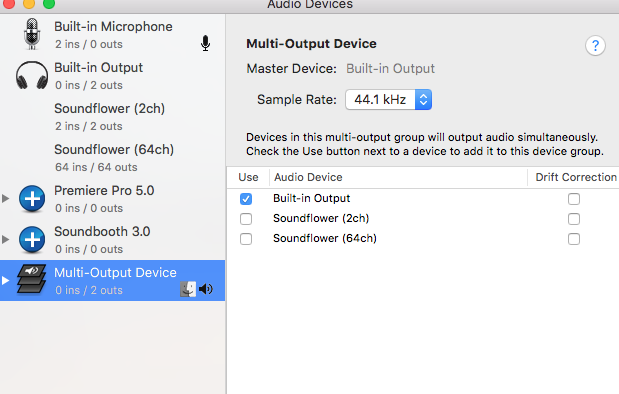619x394 pixels.
Task: Expand the Premiere Pro 5.0 disclosure triangle
Action: [x=6, y=199]
